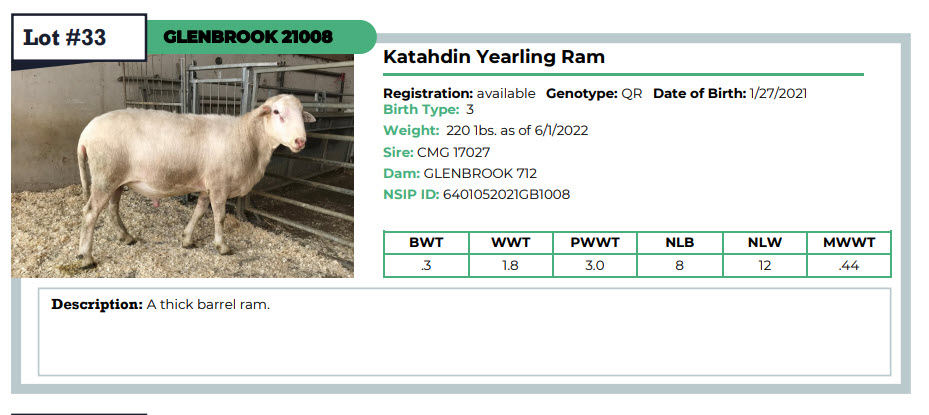The image size is (929, 415).
Task: Click the Dam GLENBROOK 712 entry
Action: [x=460, y=174]
